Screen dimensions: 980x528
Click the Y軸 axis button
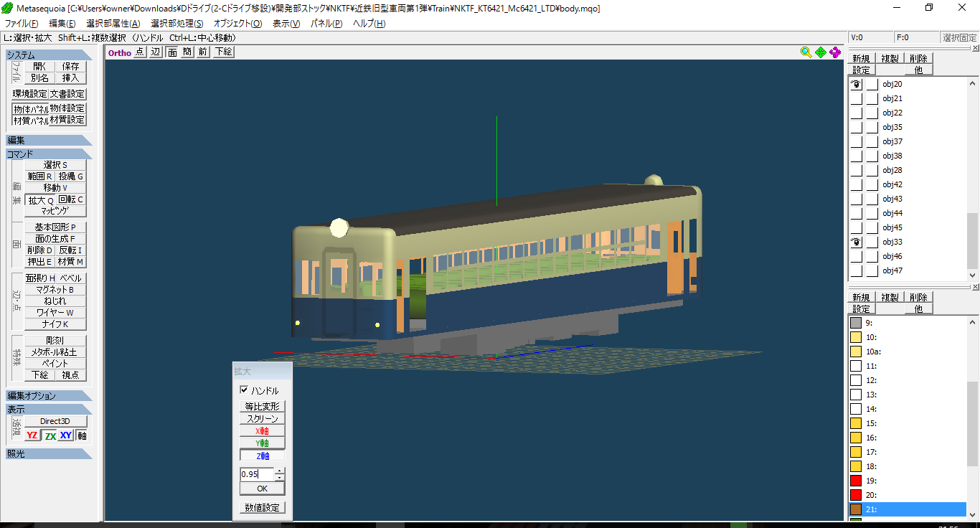(x=262, y=443)
